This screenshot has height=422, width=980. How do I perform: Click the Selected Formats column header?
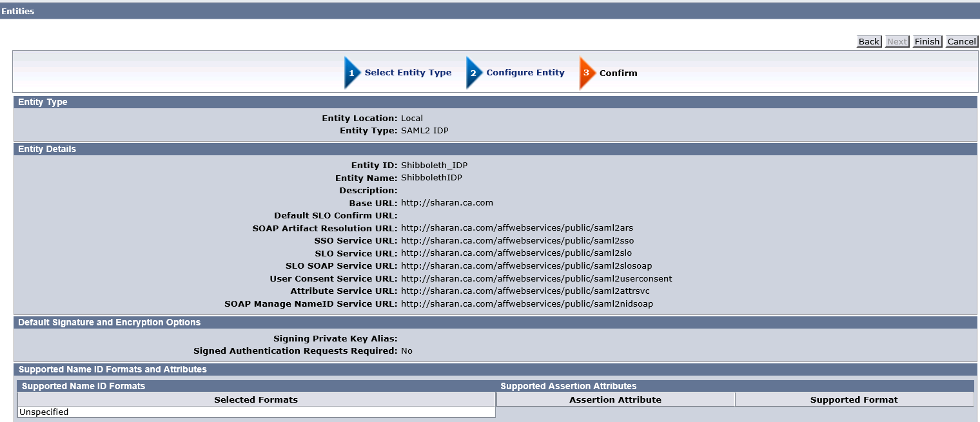click(256, 399)
